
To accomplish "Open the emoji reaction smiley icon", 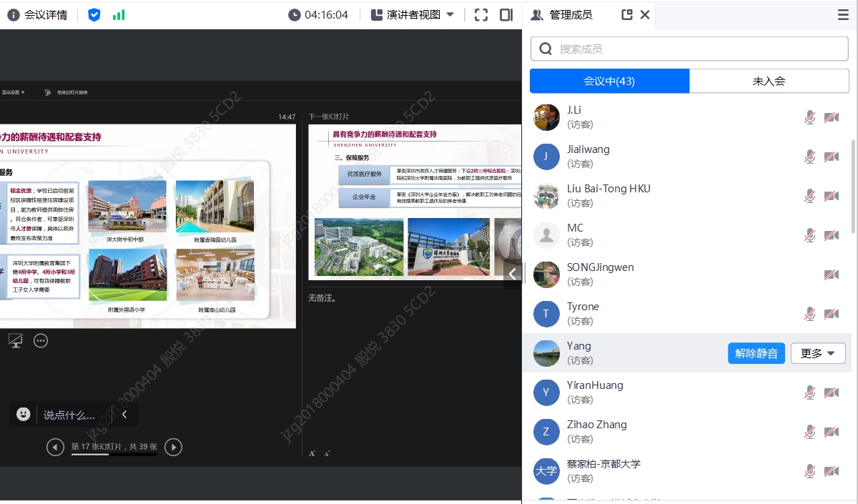I will coord(24,414).
